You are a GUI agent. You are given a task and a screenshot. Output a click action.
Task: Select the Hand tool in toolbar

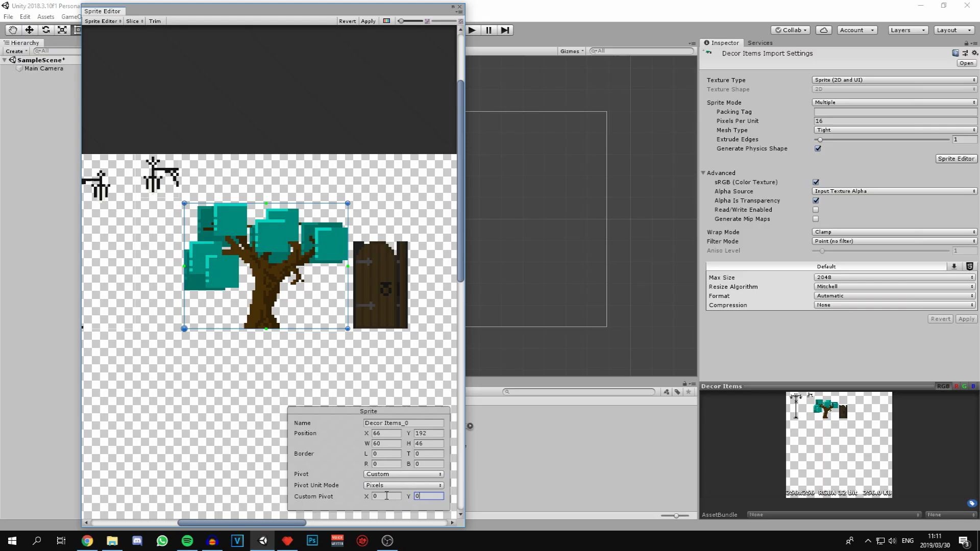(x=13, y=30)
